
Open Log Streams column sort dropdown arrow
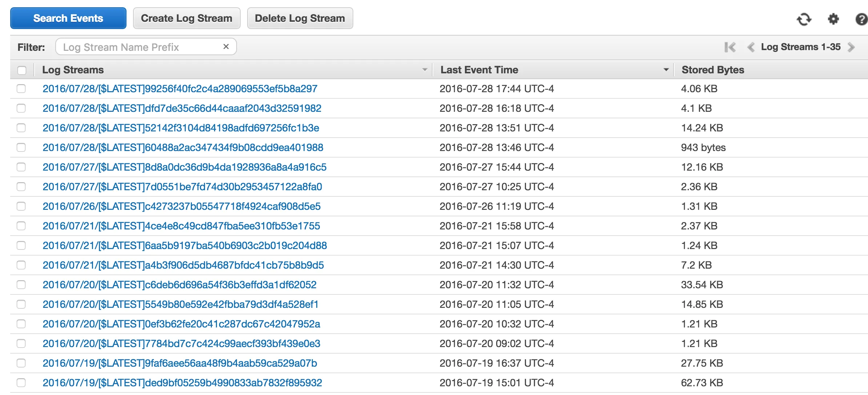click(x=425, y=70)
